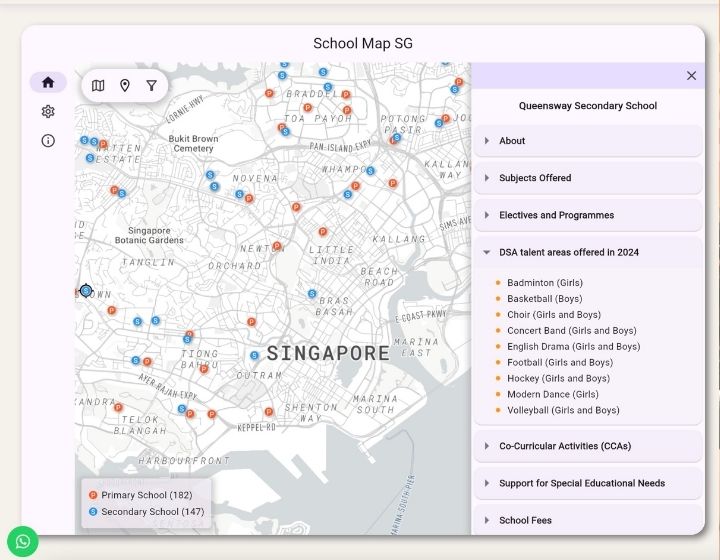Open the settings gear icon
The image size is (720, 560).
tap(48, 112)
